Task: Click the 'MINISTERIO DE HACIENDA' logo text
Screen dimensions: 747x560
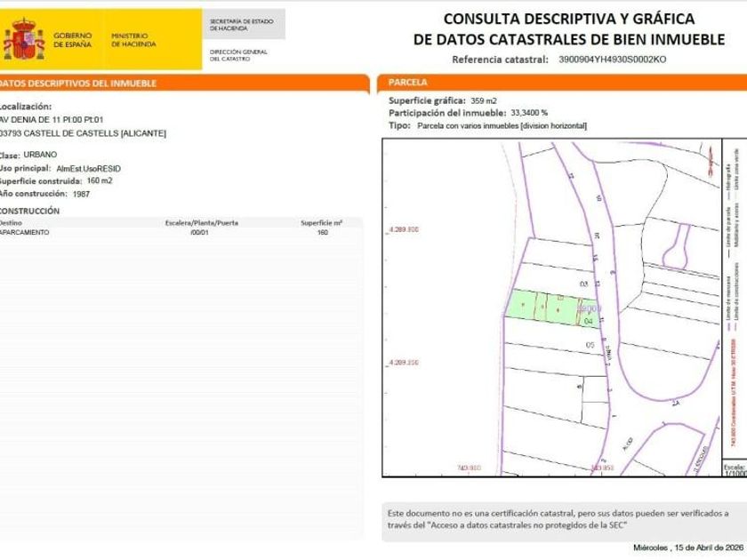Action: pyautogui.click(x=133, y=40)
